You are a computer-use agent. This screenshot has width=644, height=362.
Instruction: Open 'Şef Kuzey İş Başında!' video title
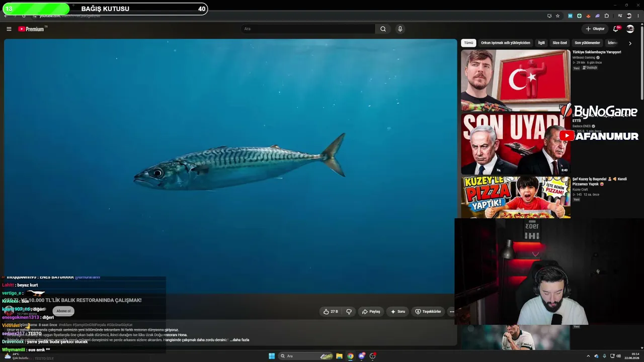(x=599, y=182)
